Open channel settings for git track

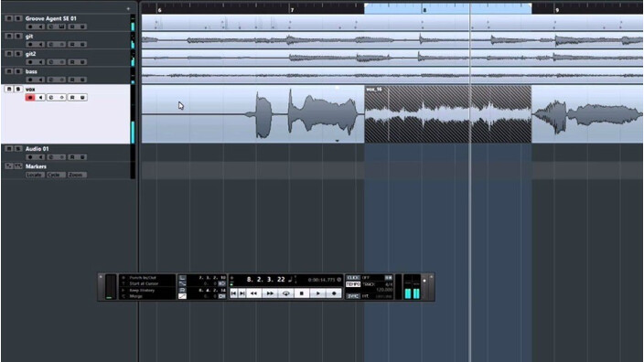pos(51,44)
